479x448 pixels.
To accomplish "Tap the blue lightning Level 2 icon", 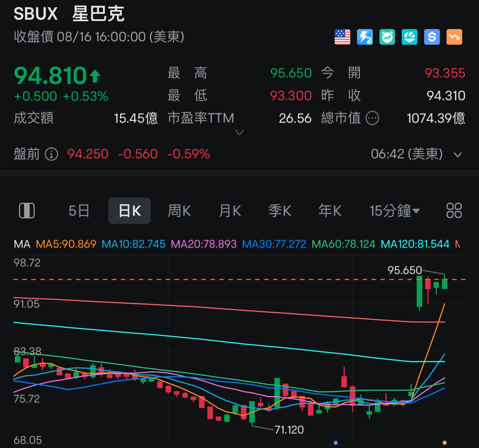I will point(364,37).
